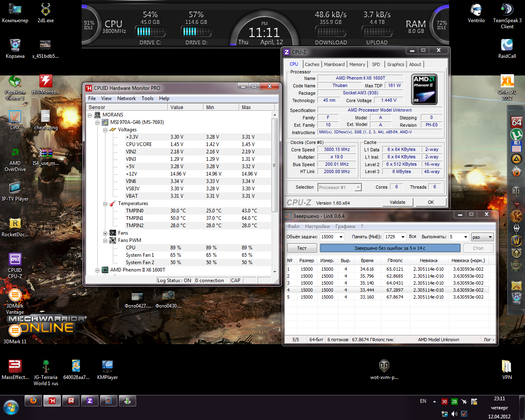525x420 pixels.
Task: Click the Validate button in CPU-Z
Action: pos(397,202)
